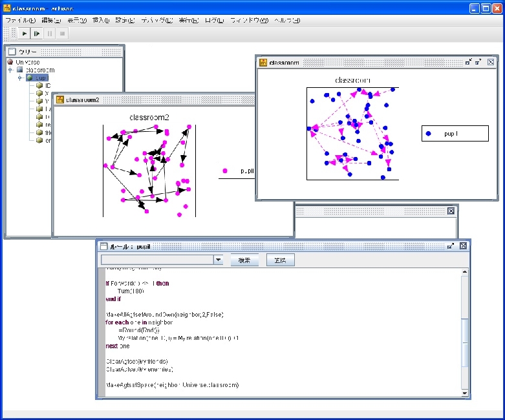
Task: Click the search text field in rule editor
Action: pos(157,260)
